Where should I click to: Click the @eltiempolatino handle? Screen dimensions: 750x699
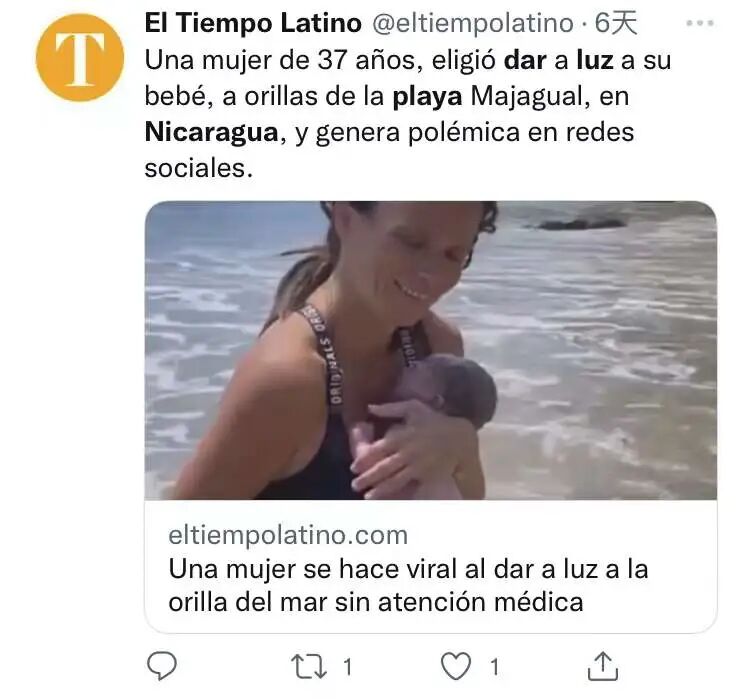click(473, 23)
